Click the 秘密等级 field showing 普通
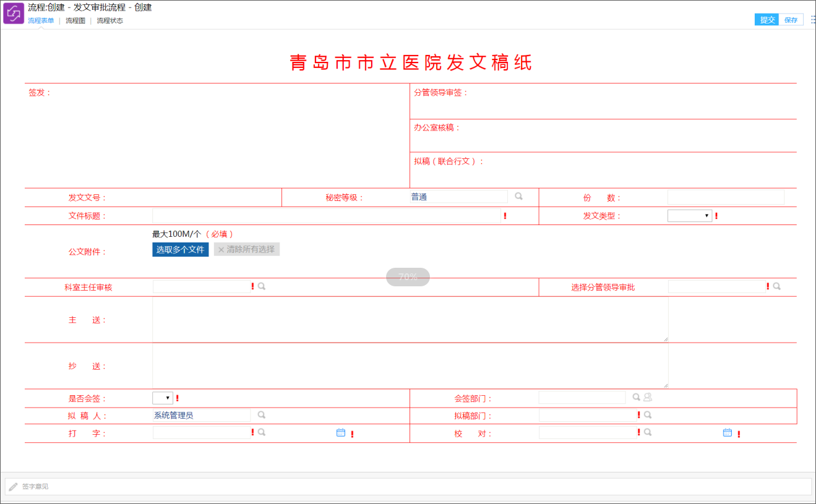The image size is (816, 504). pyautogui.click(x=459, y=197)
